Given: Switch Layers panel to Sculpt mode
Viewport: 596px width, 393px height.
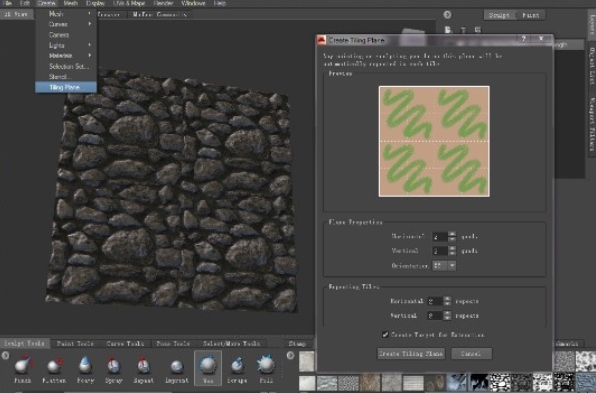Looking at the screenshot, I should coord(499,15).
